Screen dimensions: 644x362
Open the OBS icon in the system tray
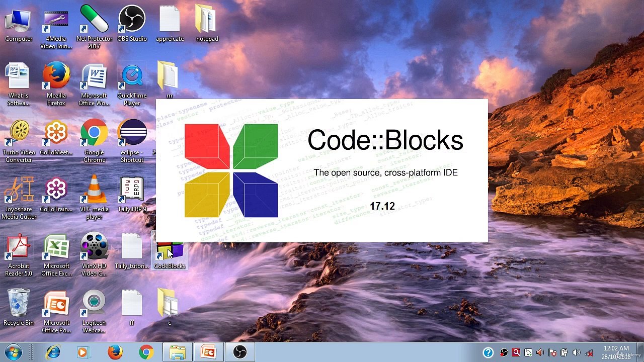(504, 352)
